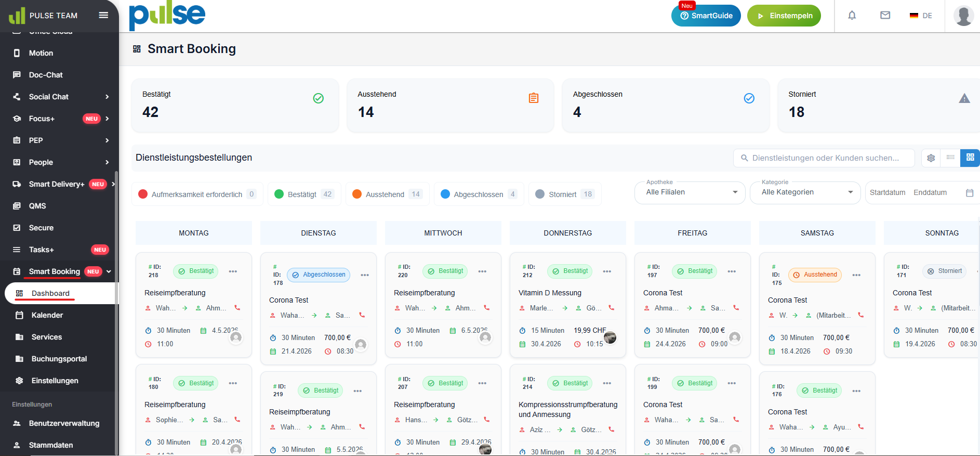
Task: Open more options for booking ID 212
Action: coord(607,271)
